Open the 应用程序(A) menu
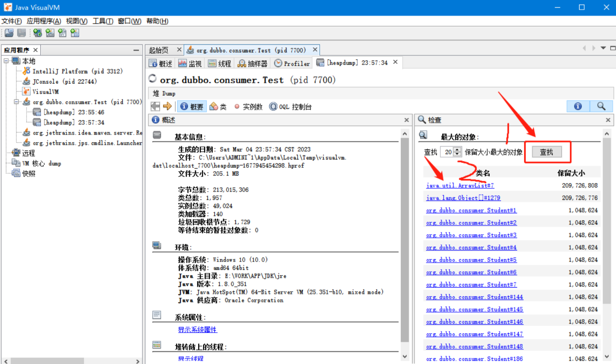 [x=44, y=21]
